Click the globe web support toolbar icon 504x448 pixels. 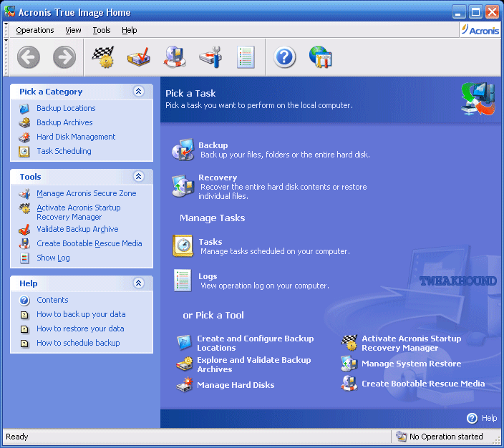click(x=321, y=57)
